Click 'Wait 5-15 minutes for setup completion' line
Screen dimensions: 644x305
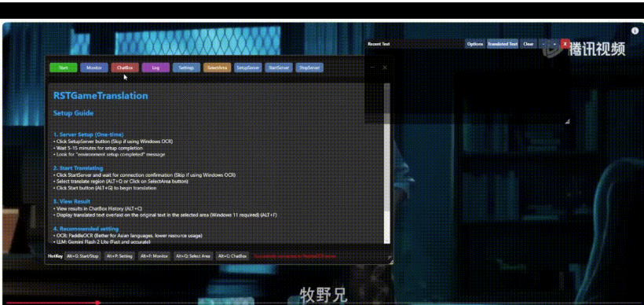click(98, 148)
